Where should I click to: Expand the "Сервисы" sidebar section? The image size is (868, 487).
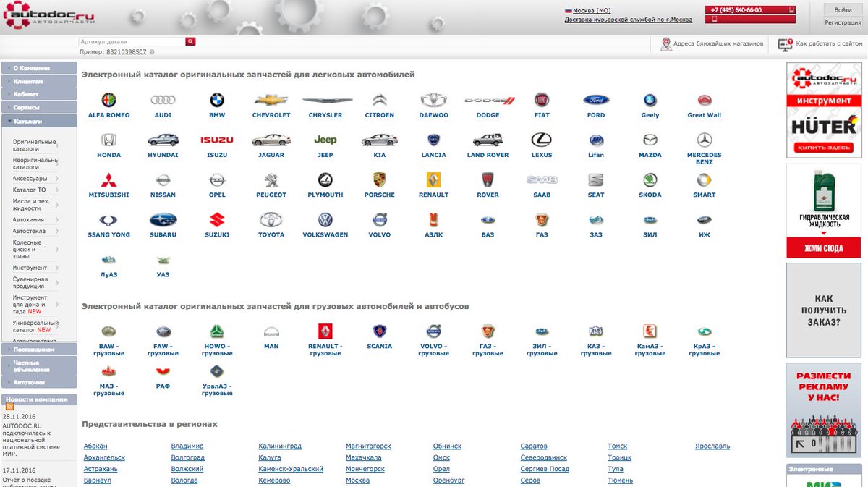(39, 107)
